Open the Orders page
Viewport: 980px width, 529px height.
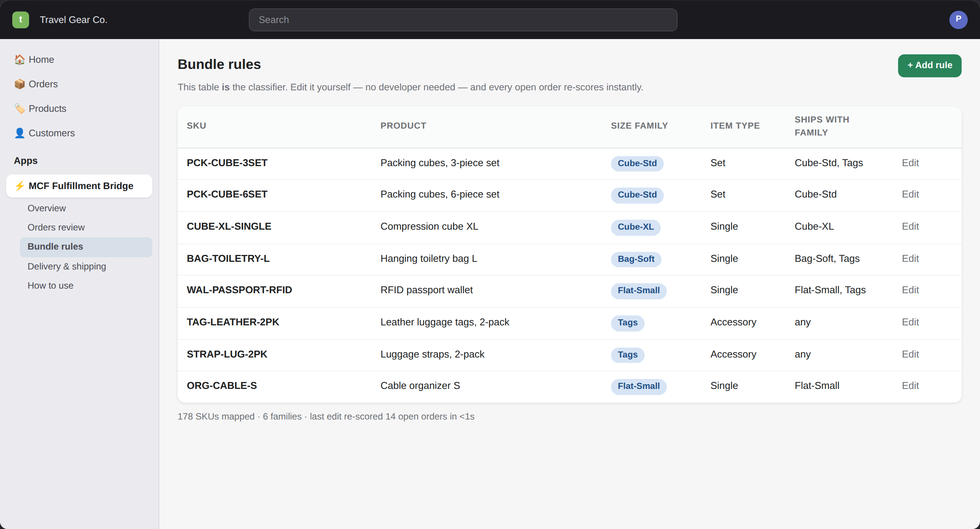[x=79, y=84]
